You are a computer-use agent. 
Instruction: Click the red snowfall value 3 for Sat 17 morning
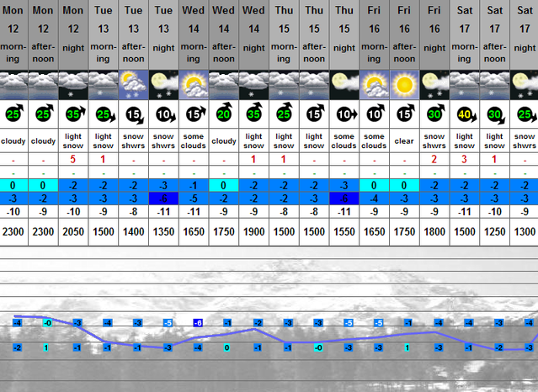click(464, 159)
